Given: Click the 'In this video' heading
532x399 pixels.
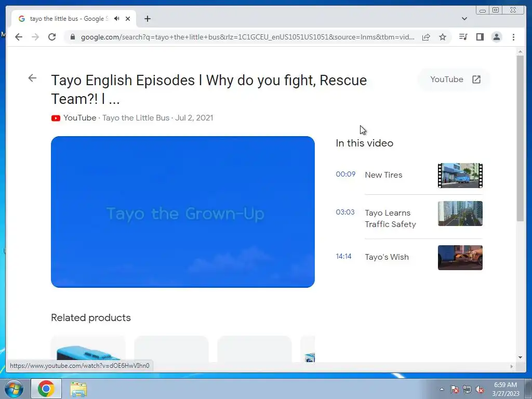Looking at the screenshot, I should point(364,143).
